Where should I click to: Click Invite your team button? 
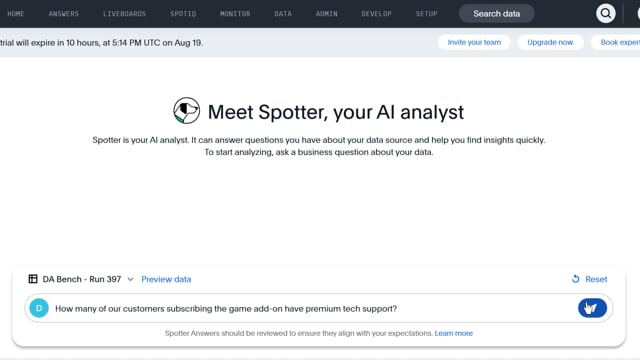tap(474, 42)
